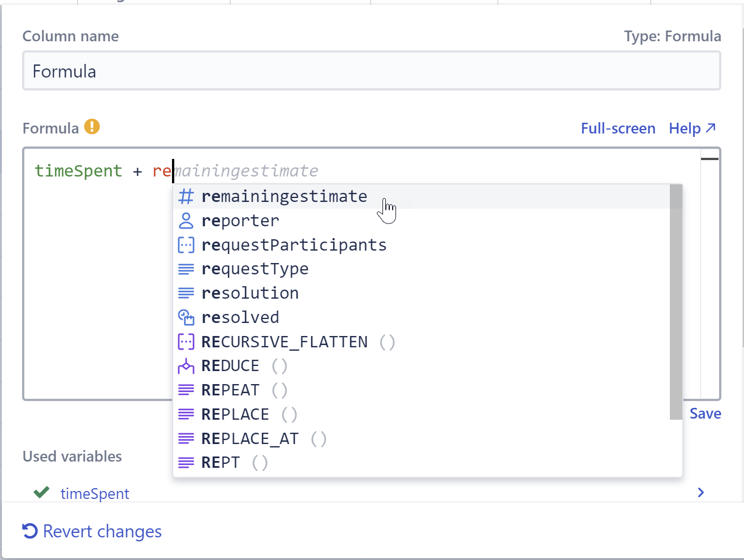Click the text lines icon beside requestType
Screen dimensions: 744x560
(186, 269)
